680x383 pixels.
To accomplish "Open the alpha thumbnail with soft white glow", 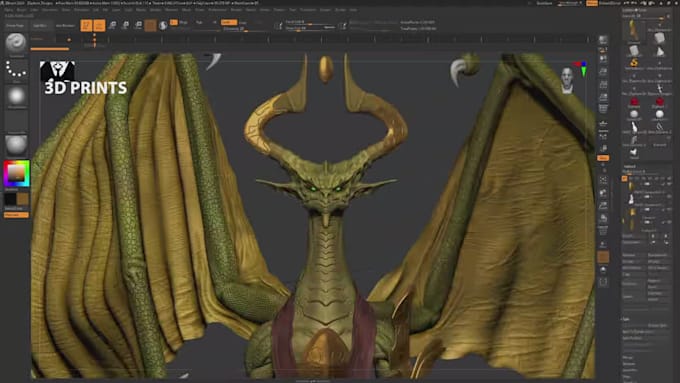I will tap(16, 96).
